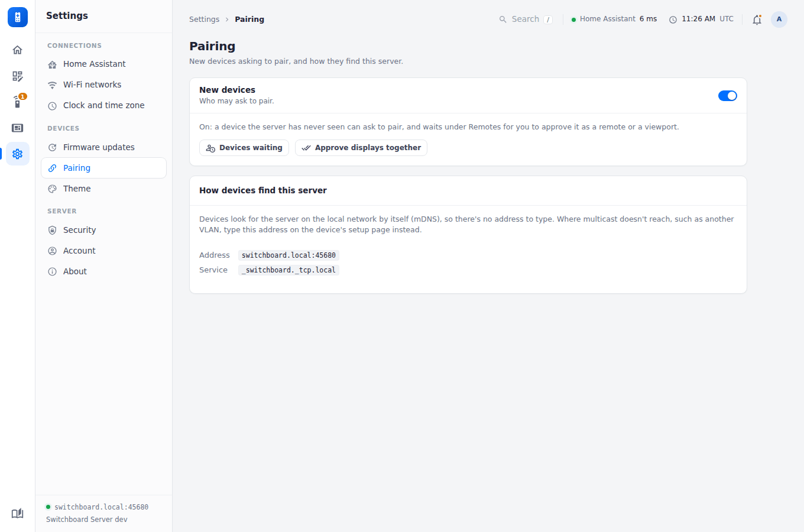Open Wi-Fi networks settings
Screen dimensions: 804x532
click(103, 85)
